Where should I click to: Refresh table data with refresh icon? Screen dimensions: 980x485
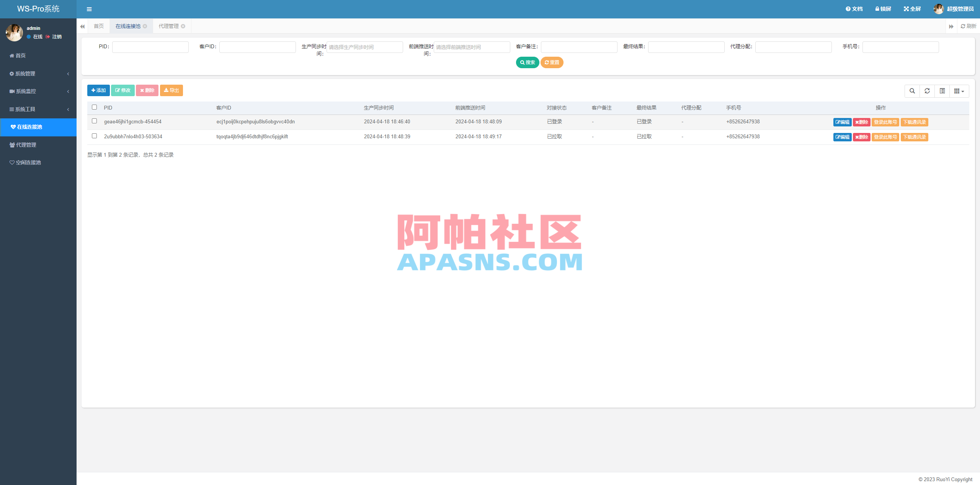(x=927, y=91)
